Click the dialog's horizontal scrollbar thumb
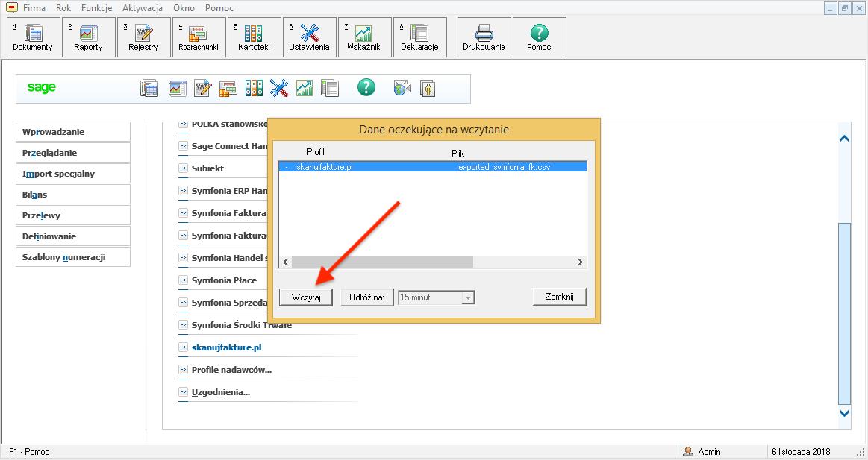Screen dimensions: 868x460 point(382,262)
